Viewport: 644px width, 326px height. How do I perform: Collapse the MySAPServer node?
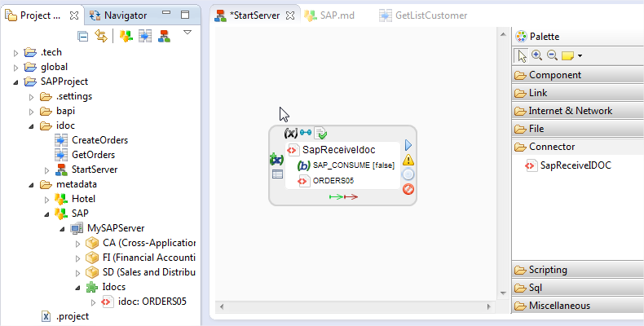63,229
